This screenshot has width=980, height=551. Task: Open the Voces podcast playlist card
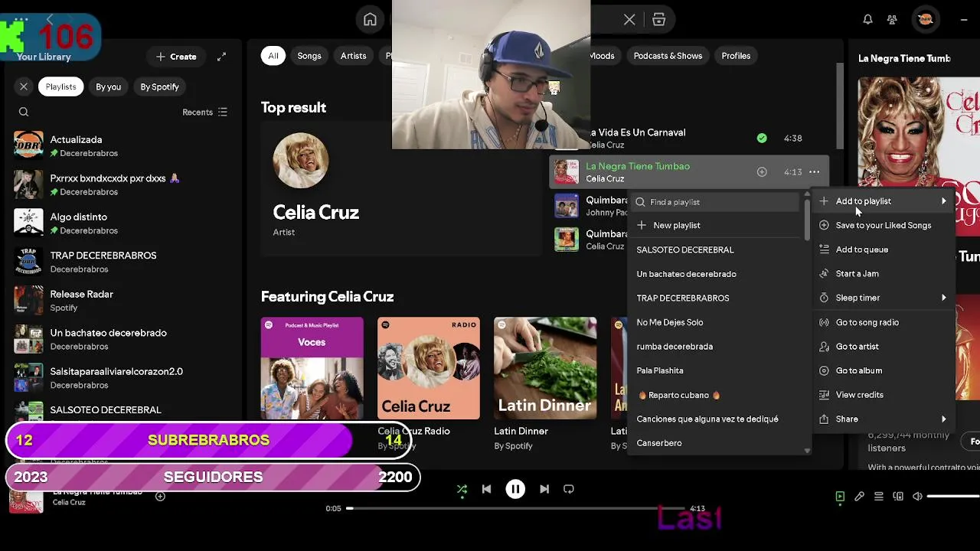(312, 368)
